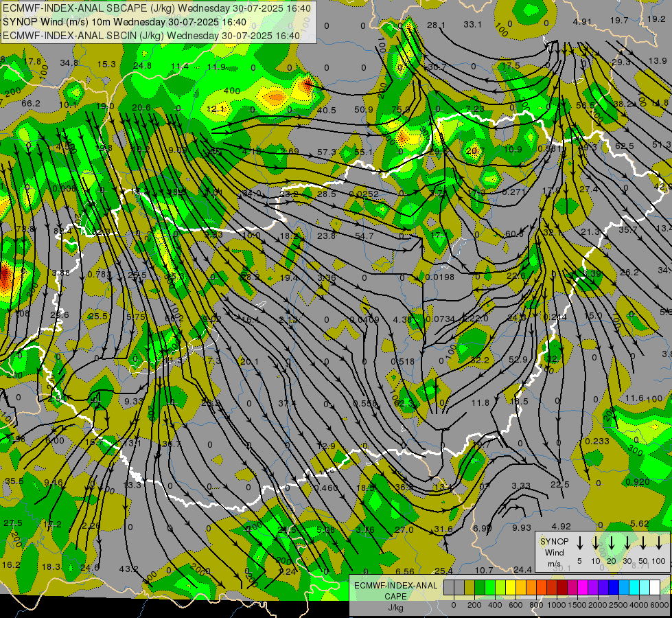Select the pure yellow CAPE legend cell

511,588
